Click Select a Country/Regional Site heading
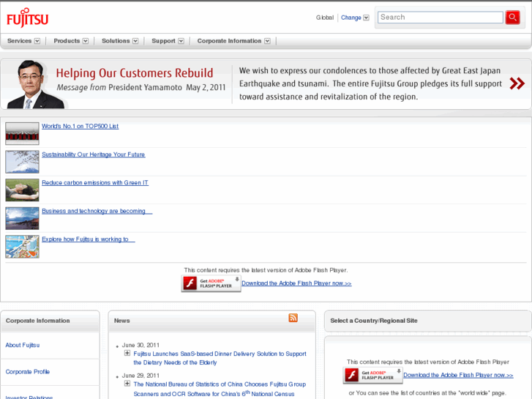This screenshot has width=532, height=399. click(374, 321)
